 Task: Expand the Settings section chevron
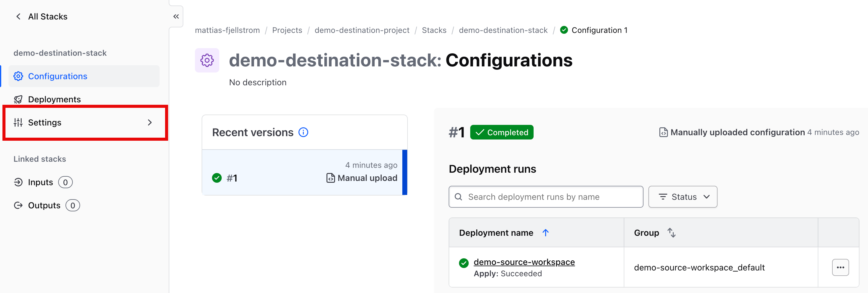click(x=150, y=122)
